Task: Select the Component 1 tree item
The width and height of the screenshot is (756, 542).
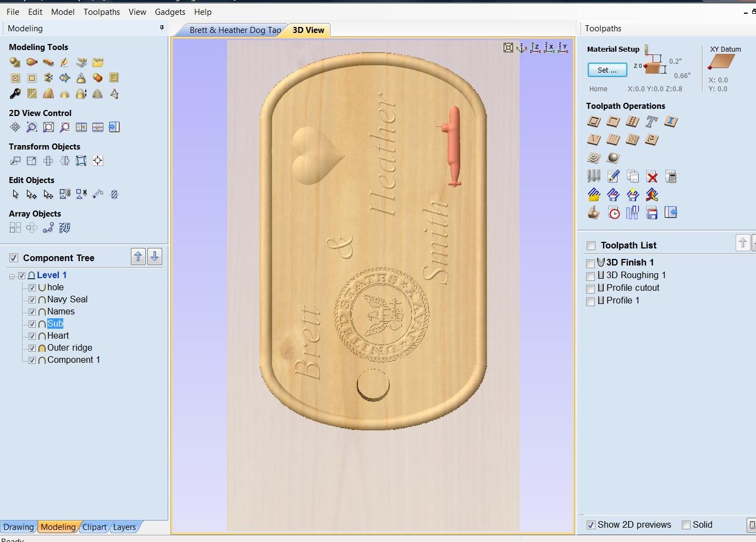Action: (74, 360)
